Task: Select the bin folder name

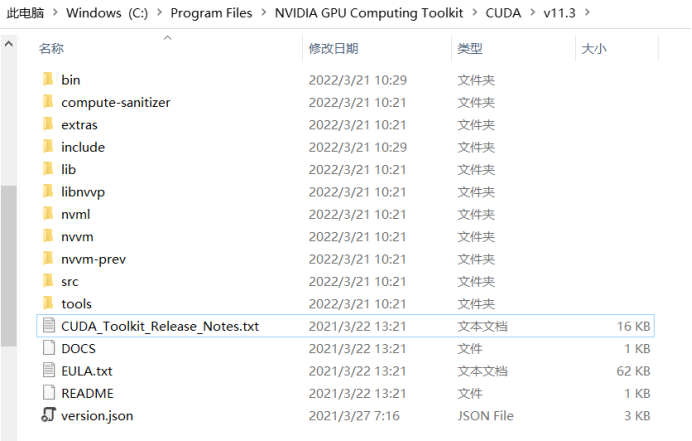Action: point(71,80)
